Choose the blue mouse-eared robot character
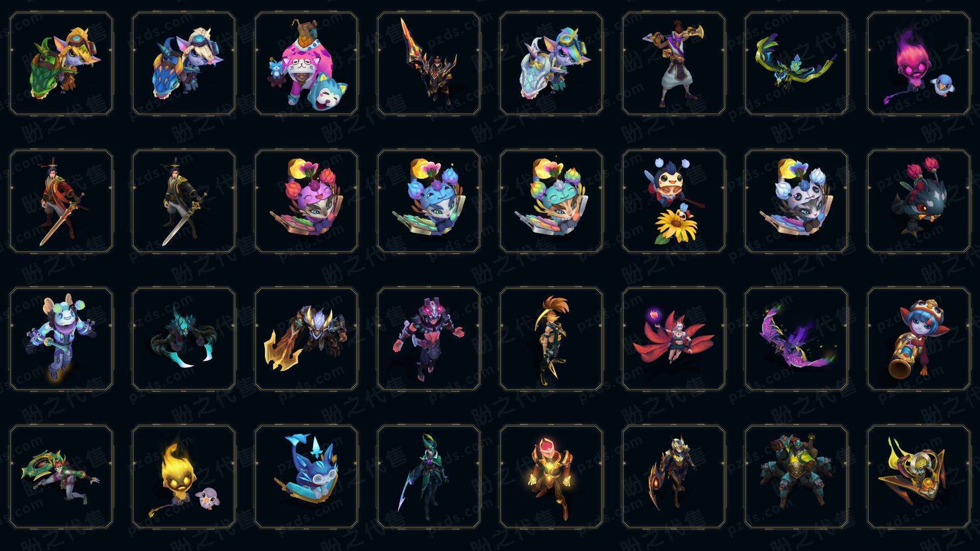The image size is (980, 551). 61,339
